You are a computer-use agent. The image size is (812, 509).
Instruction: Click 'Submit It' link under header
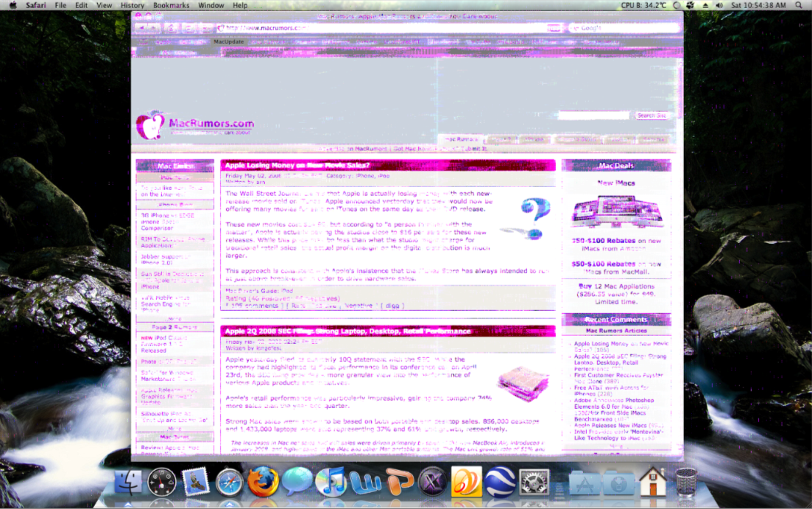point(474,149)
